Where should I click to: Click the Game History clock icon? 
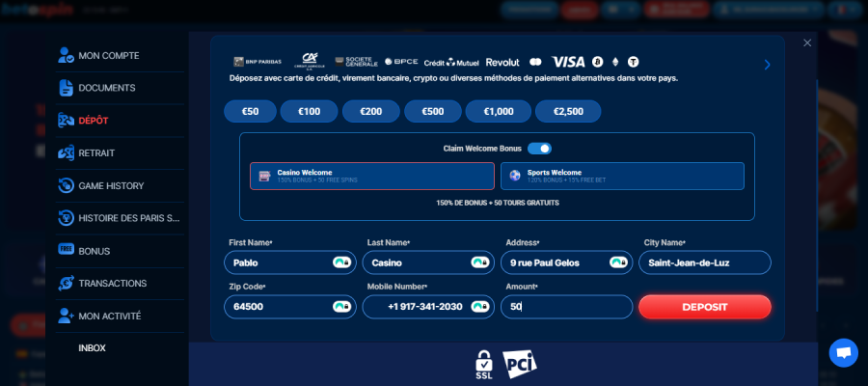click(66, 185)
